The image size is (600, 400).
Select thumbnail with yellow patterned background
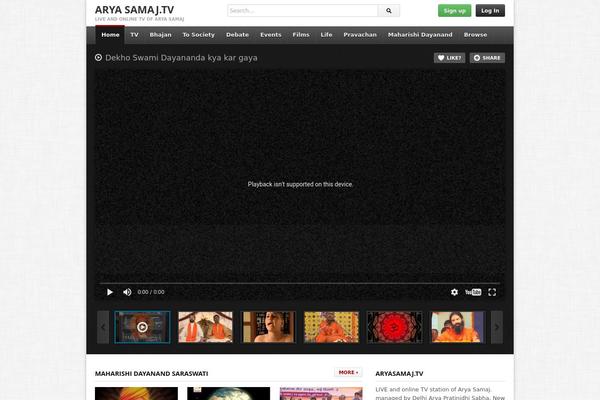tap(331, 327)
